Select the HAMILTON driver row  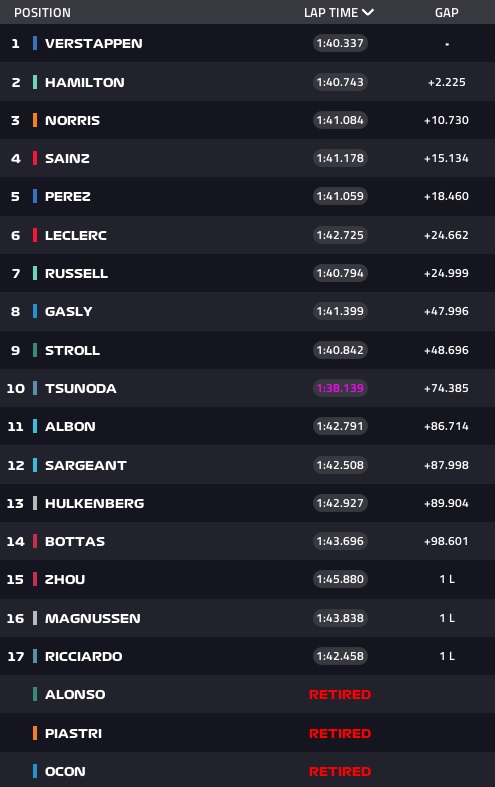pos(248,82)
